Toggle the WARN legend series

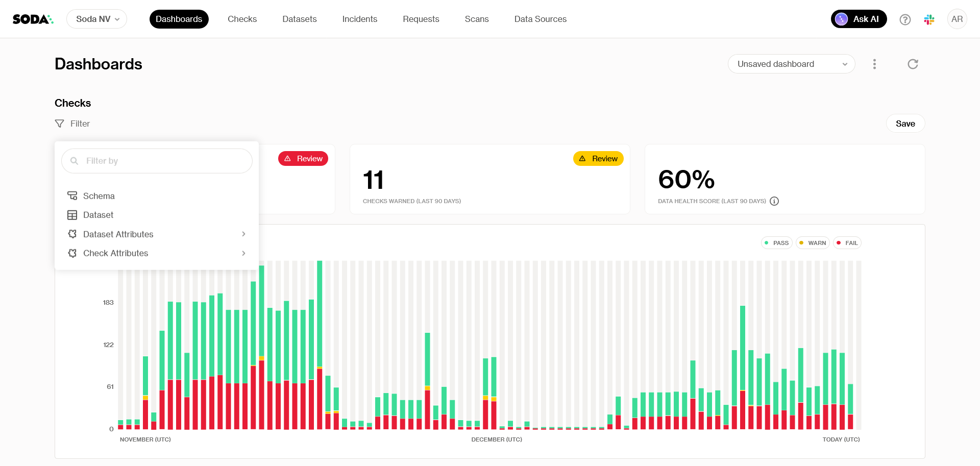click(813, 243)
